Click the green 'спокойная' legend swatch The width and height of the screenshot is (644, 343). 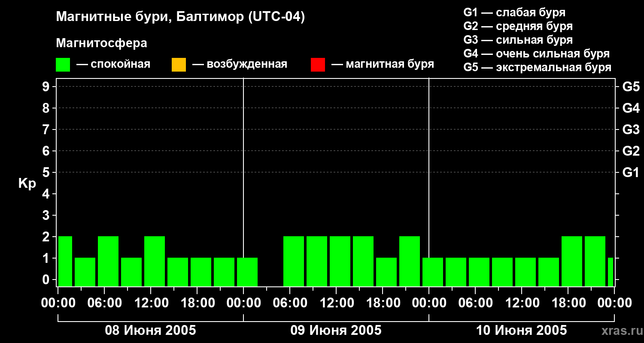(63, 65)
